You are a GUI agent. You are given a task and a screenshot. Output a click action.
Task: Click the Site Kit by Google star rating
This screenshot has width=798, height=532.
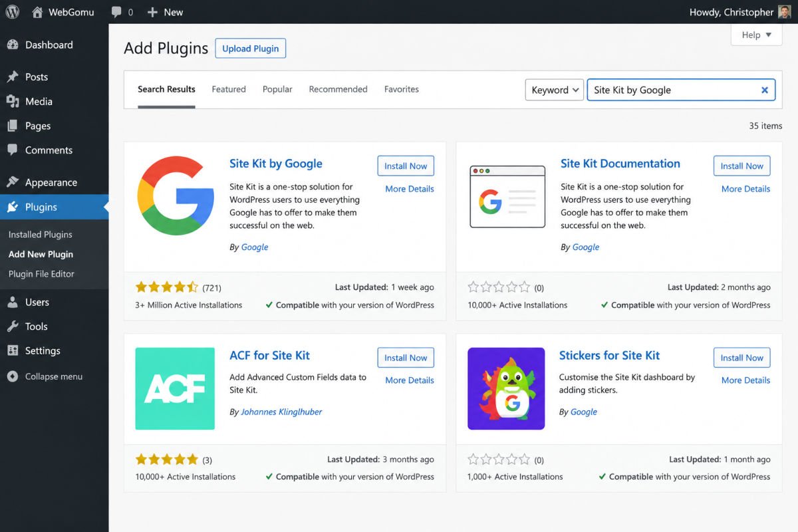167,287
